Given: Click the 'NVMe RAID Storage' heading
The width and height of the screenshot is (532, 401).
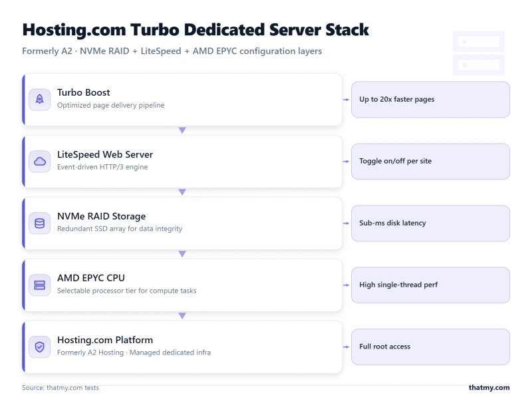Looking at the screenshot, I should (101, 216).
